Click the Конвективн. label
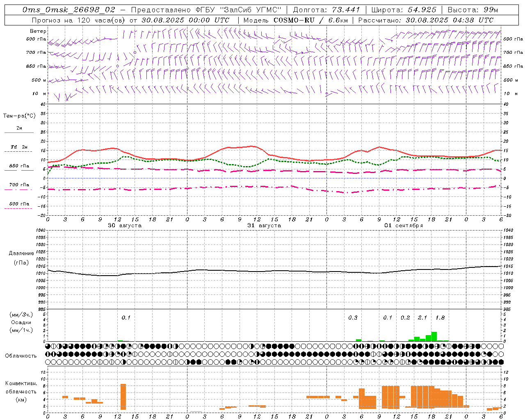 point(21,383)
